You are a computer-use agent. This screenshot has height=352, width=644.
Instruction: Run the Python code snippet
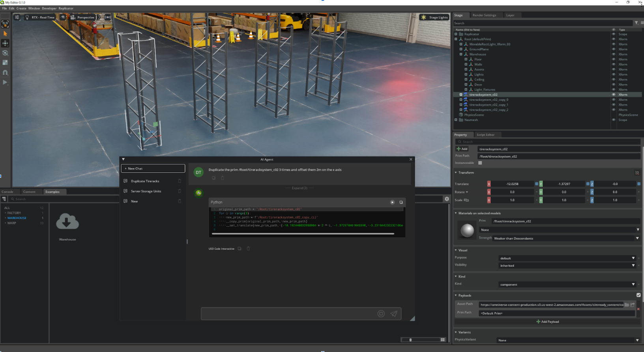(392, 202)
